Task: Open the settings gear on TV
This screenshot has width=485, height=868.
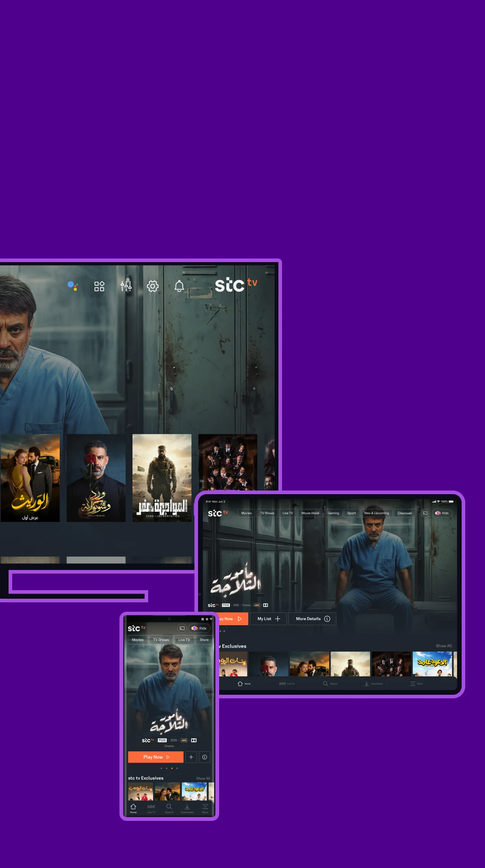Action: pos(153,286)
